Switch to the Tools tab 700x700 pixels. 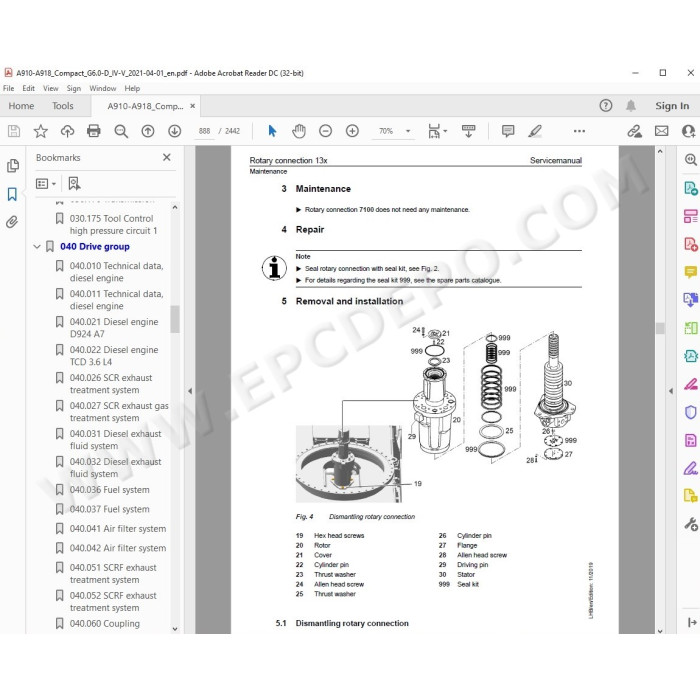(62, 106)
